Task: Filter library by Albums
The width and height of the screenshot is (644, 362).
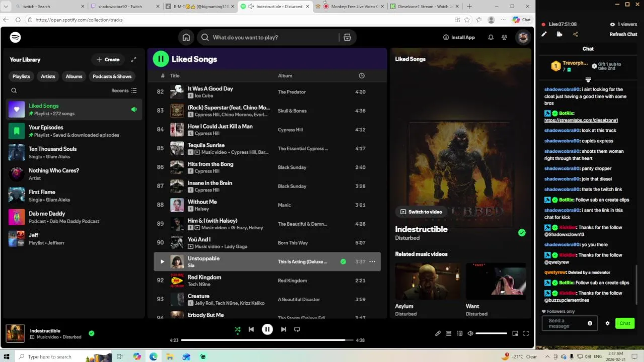Action: point(74,76)
